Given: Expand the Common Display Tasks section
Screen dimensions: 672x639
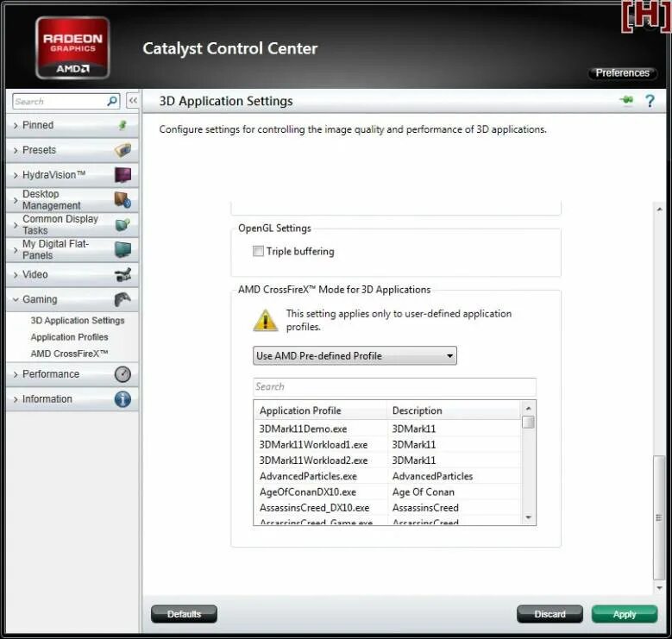Looking at the screenshot, I should point(72,224).
